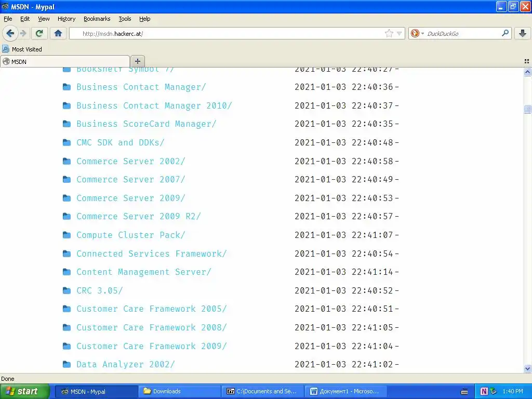Choose search engine via DuckDuckGo icon dropdown
The width and height of the screenshot is (532, 399).
[x=417, y=33]
